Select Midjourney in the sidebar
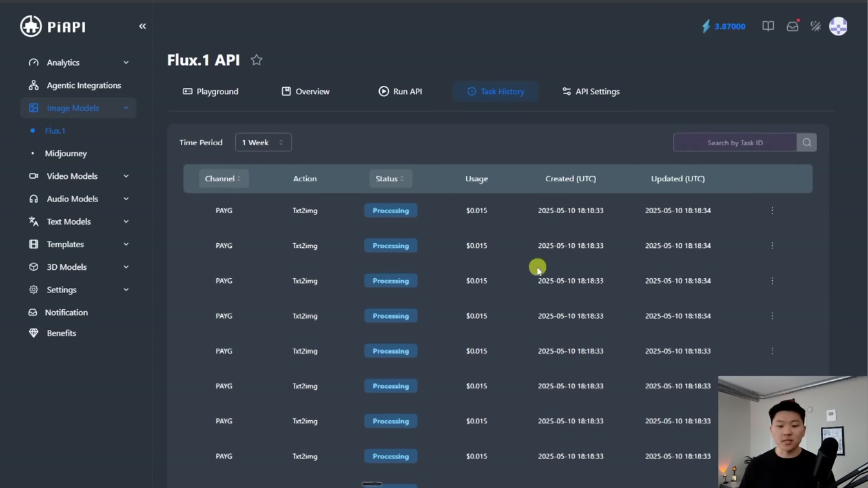This screenshot has height=488, width=868. (66, 154)
